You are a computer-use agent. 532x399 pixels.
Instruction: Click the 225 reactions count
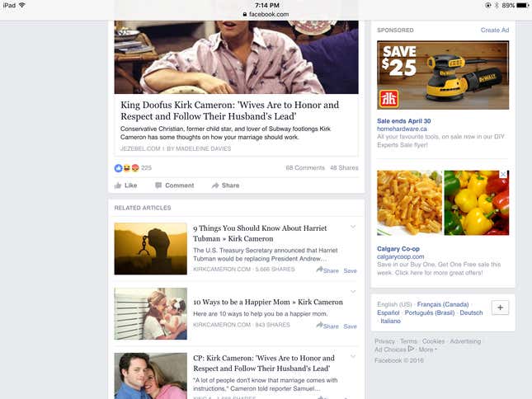point(146,168)
